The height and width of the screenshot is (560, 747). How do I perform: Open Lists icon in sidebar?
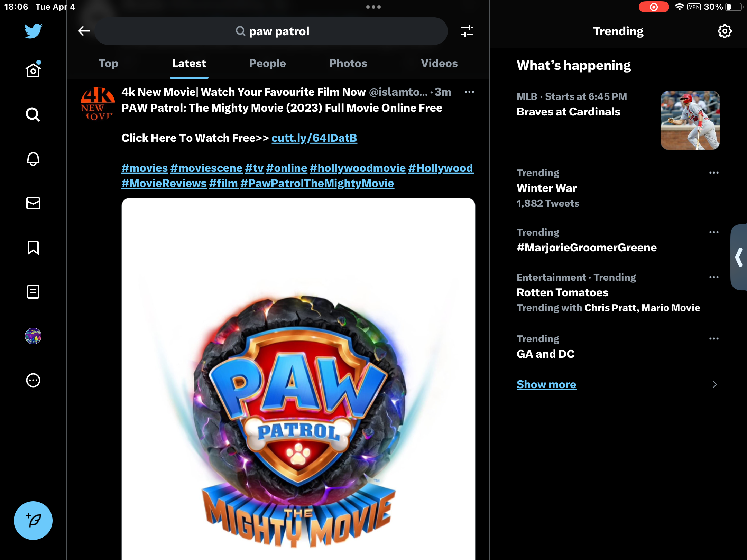pos(33,292)
